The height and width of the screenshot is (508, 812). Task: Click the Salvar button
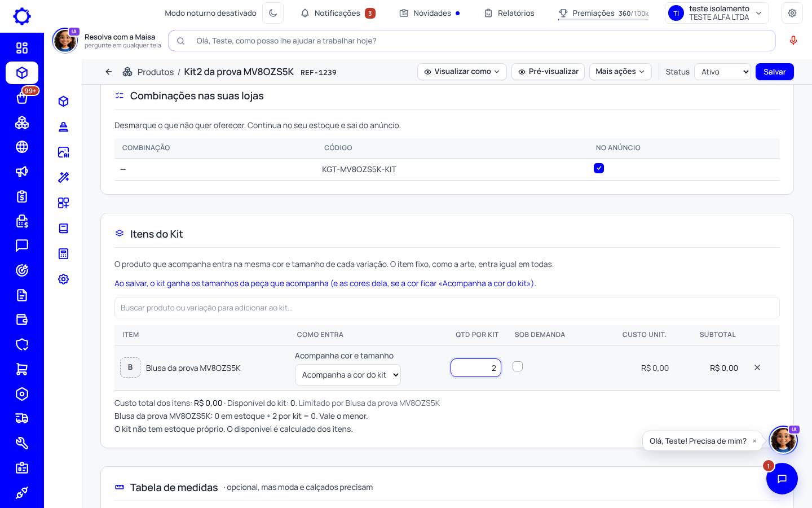click(x=774, y=72)
